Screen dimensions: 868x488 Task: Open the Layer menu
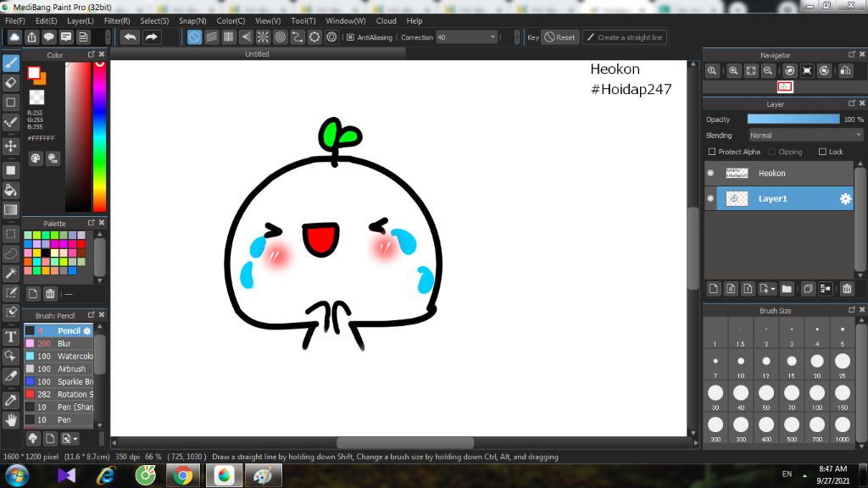point(81,21)
